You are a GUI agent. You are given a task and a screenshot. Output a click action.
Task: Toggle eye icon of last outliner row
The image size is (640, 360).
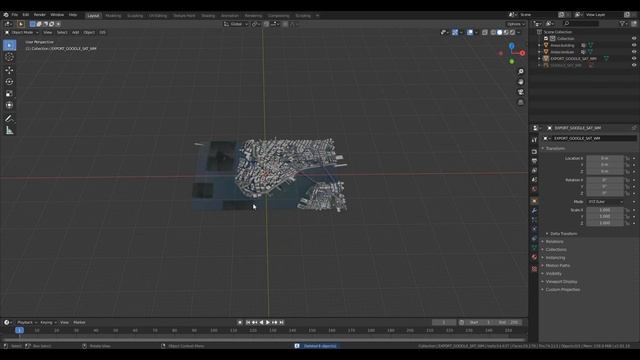click(x=634, y=65)
